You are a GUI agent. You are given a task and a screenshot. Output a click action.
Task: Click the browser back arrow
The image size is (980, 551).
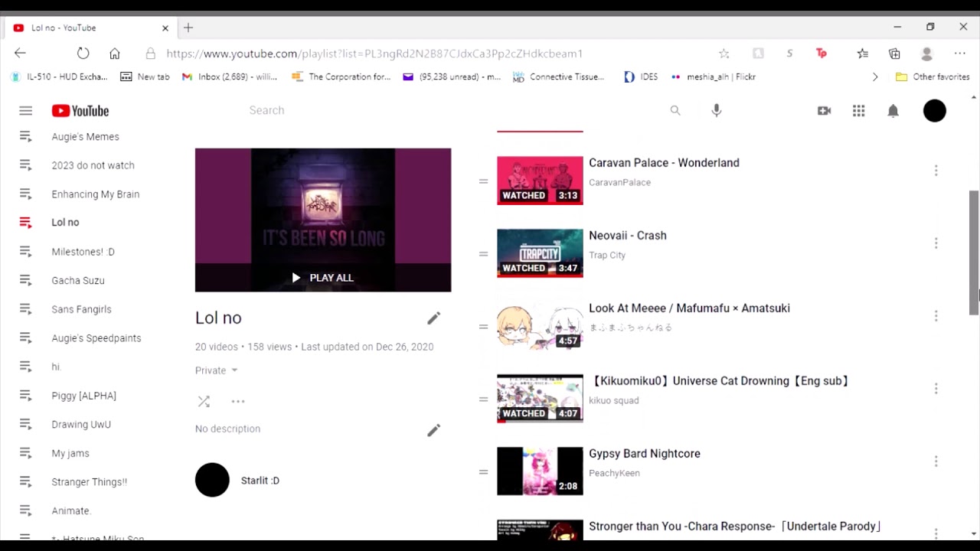tap(20, 54)
